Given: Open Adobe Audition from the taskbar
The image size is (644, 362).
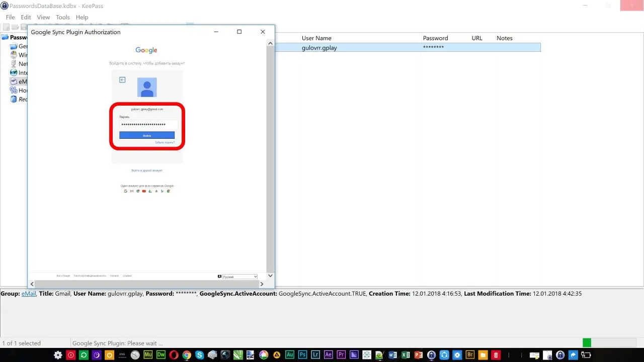Looking at the screenshot, I should click(x=289, y=355).
